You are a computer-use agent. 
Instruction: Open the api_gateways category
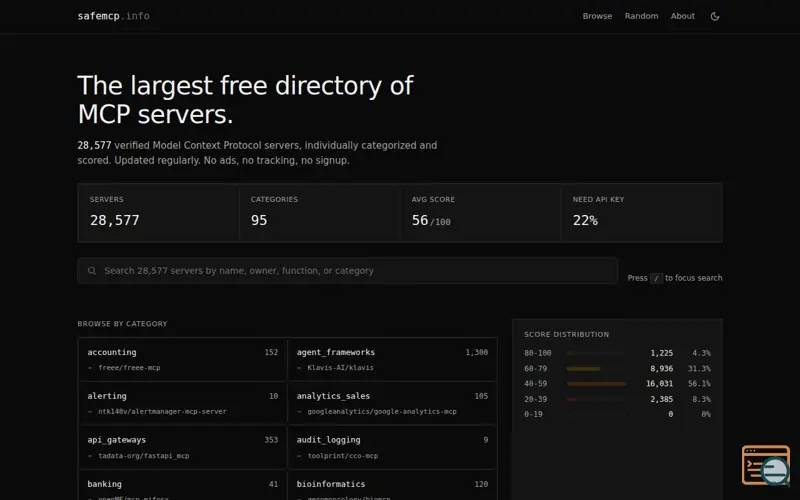pos(183,447)
